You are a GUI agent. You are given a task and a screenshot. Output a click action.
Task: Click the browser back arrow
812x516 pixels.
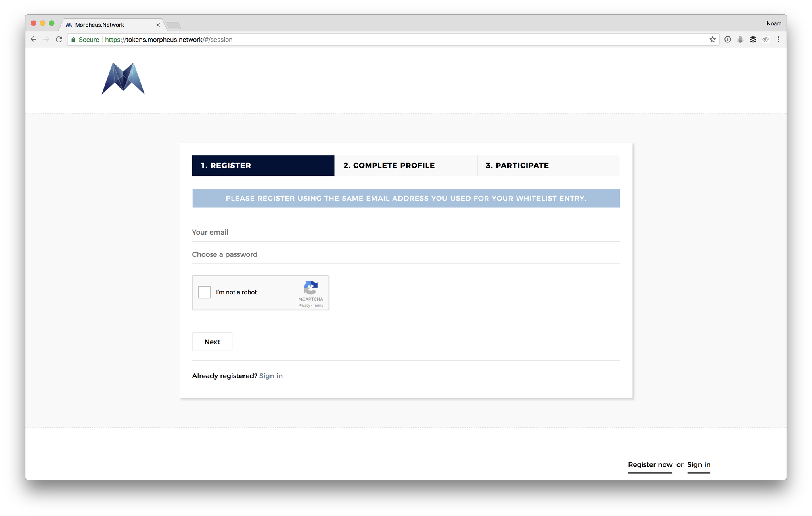tap(33, 39)
